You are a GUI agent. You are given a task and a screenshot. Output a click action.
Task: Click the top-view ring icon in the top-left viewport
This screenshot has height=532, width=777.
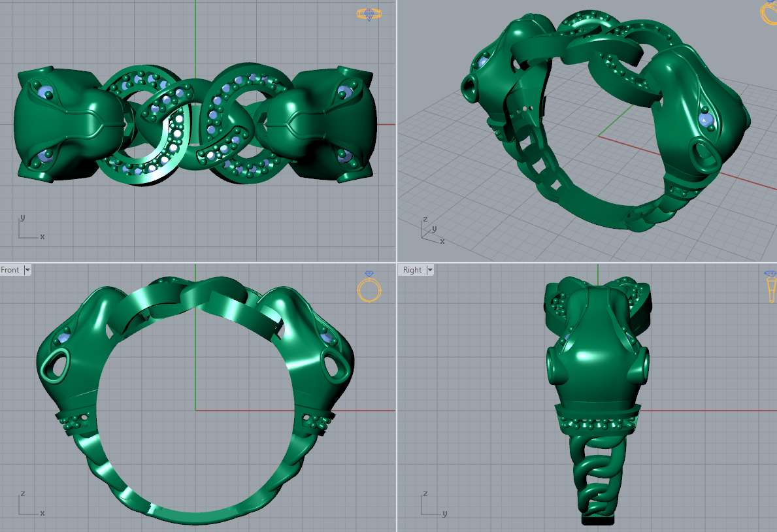click(x=369, y=14)
